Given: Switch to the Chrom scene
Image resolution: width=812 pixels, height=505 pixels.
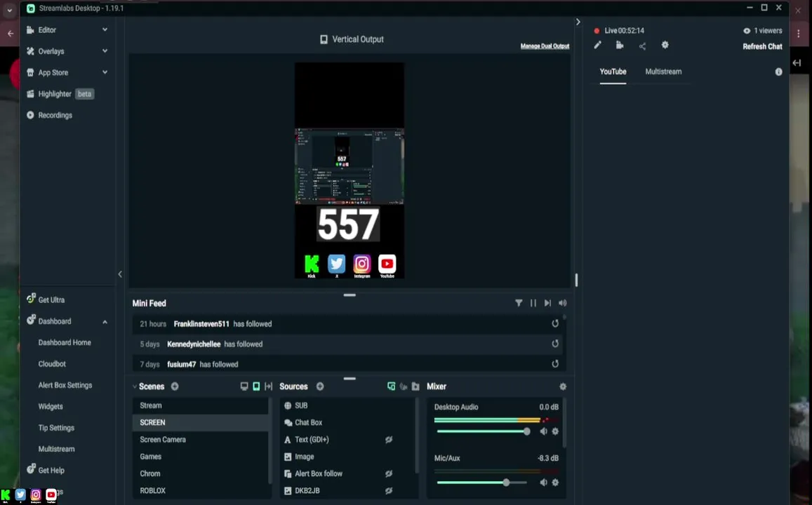Looking at the screenshot, I should coord(201,473).
